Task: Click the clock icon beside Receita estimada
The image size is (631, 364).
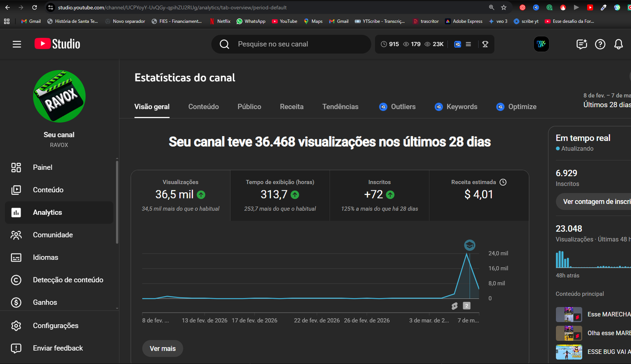Action: point(503,182)
